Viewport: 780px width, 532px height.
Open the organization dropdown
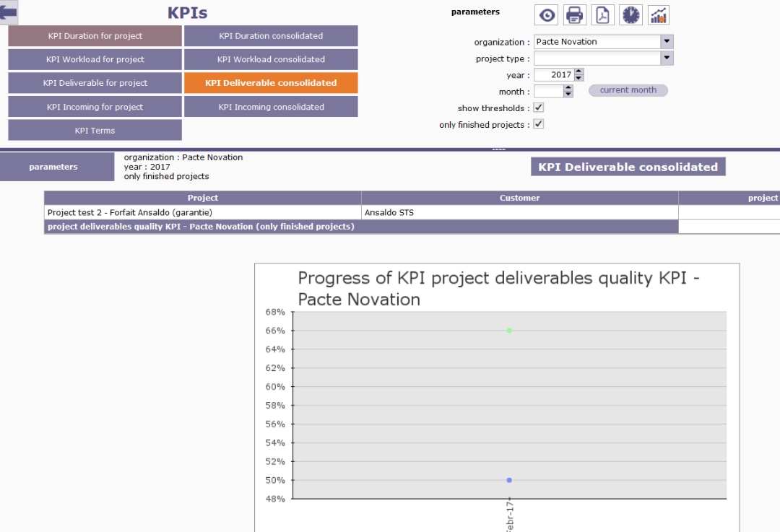[667, 42]
